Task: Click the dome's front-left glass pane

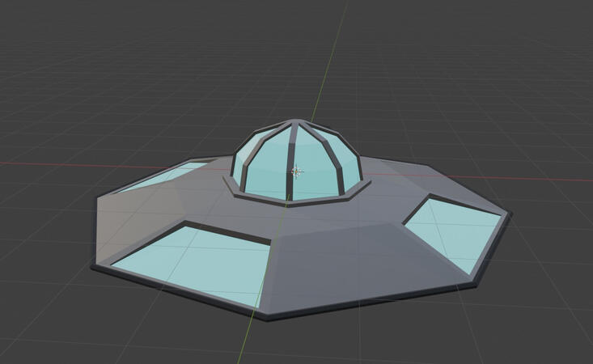Action: click(265, 176)
